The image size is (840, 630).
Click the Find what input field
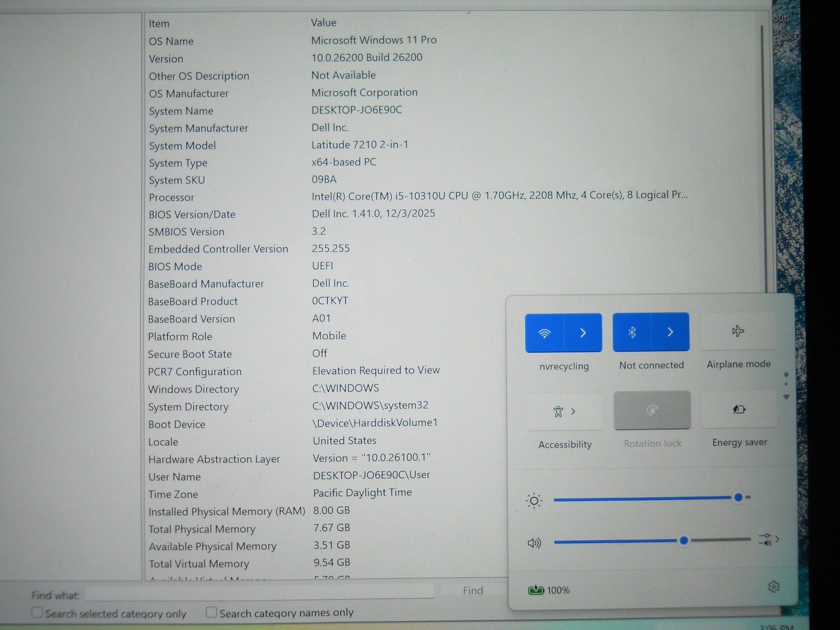pyautogui.click(x=260, y=592)
